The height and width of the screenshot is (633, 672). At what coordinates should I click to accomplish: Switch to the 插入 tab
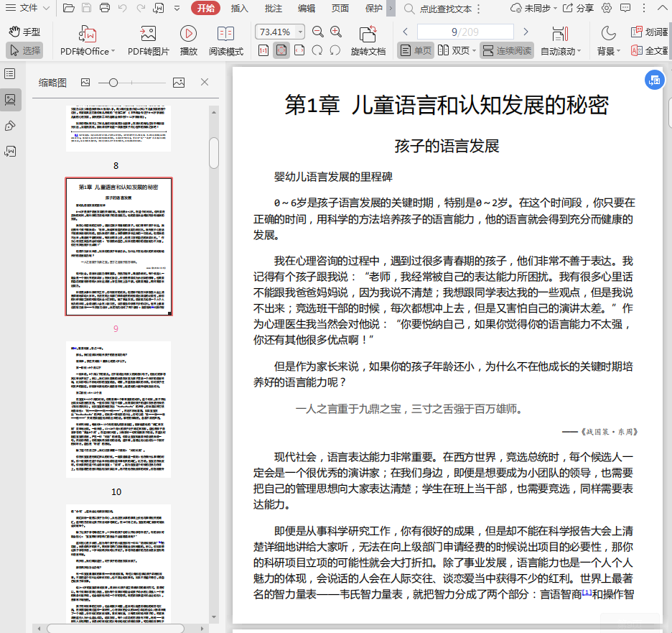239,8
